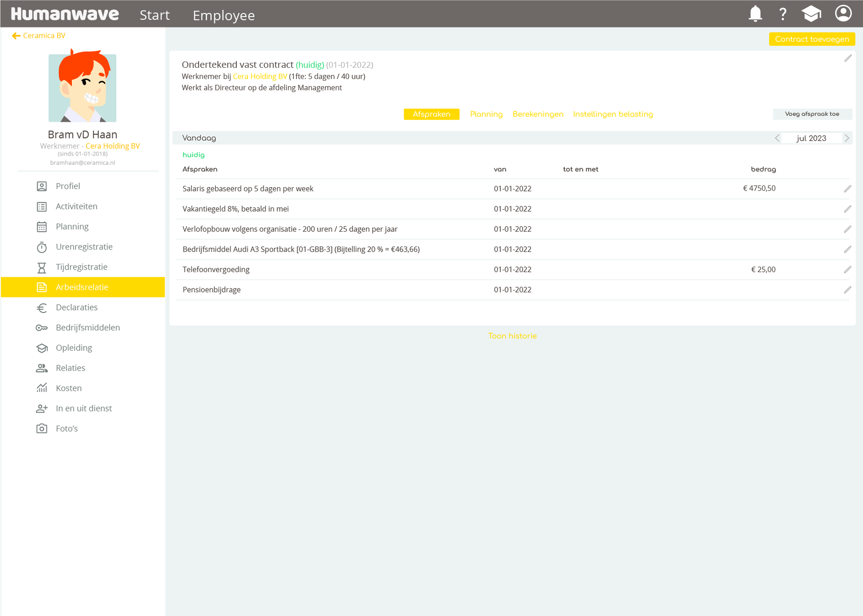Go to previous month arrow

[x=777, y=138]
